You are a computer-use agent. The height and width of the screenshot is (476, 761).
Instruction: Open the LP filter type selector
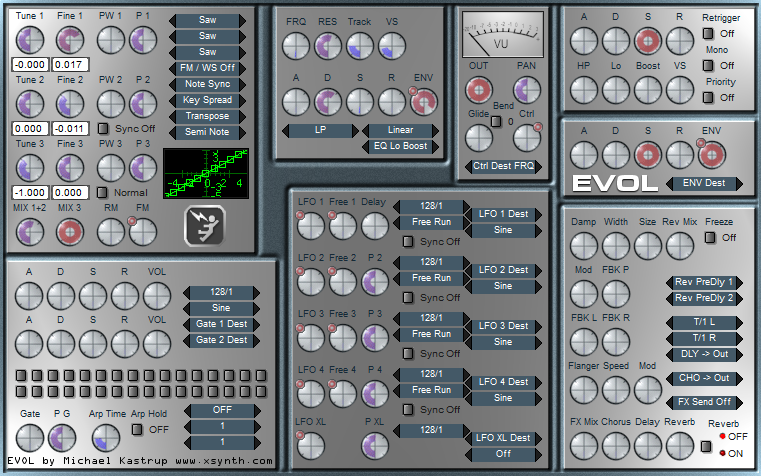(322, 130)
